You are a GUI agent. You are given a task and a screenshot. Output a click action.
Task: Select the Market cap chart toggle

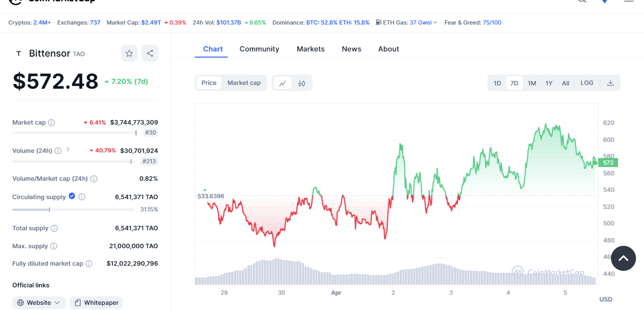pos(244,83)
